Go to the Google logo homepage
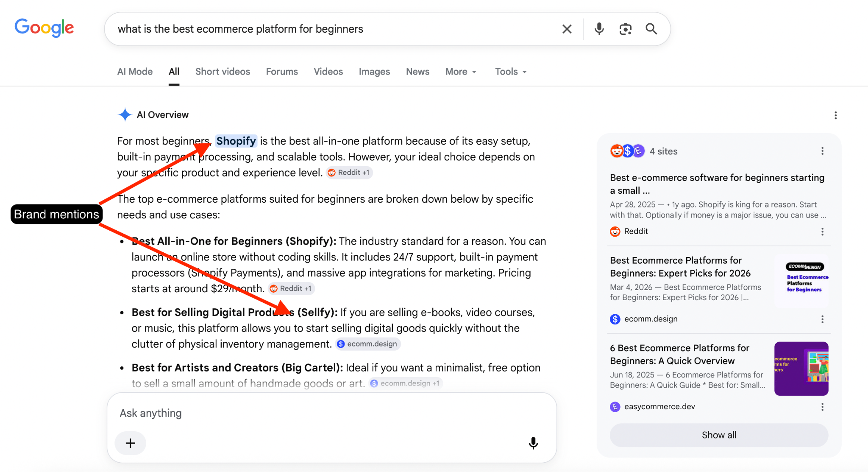 44,28
